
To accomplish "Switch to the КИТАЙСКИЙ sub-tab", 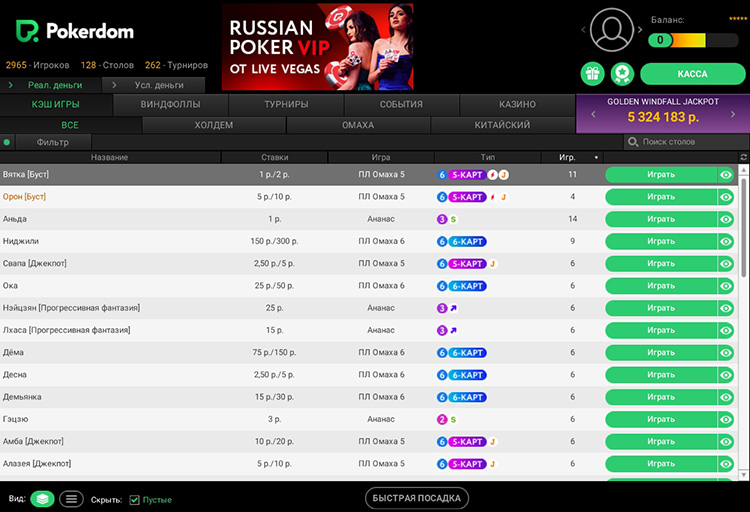I will click(502, 125).
